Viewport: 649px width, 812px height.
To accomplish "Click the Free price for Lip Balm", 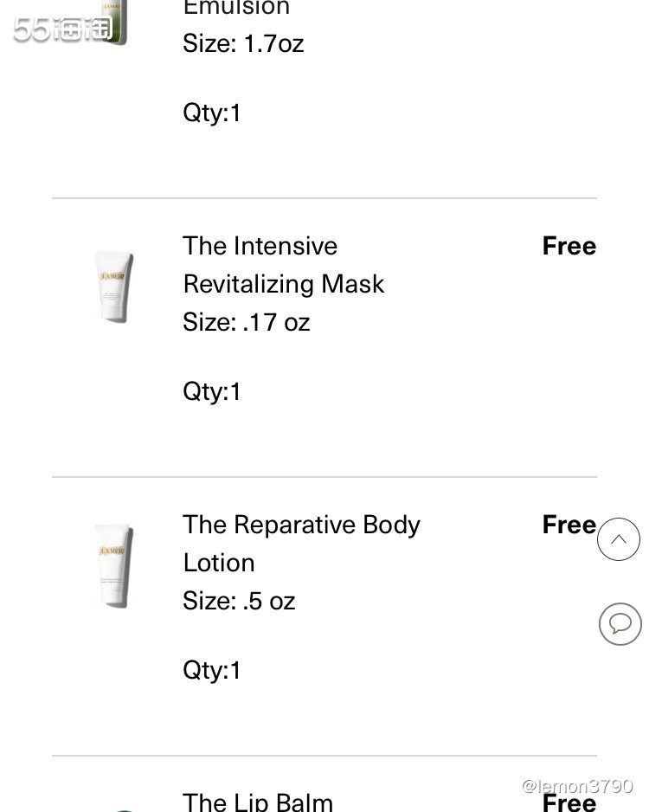I will coord(569,802).
